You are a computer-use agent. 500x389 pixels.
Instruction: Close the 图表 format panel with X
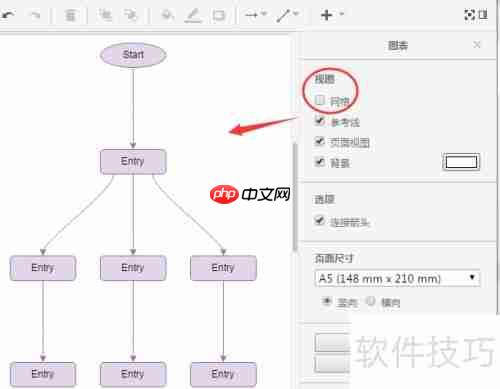[477, 44]
